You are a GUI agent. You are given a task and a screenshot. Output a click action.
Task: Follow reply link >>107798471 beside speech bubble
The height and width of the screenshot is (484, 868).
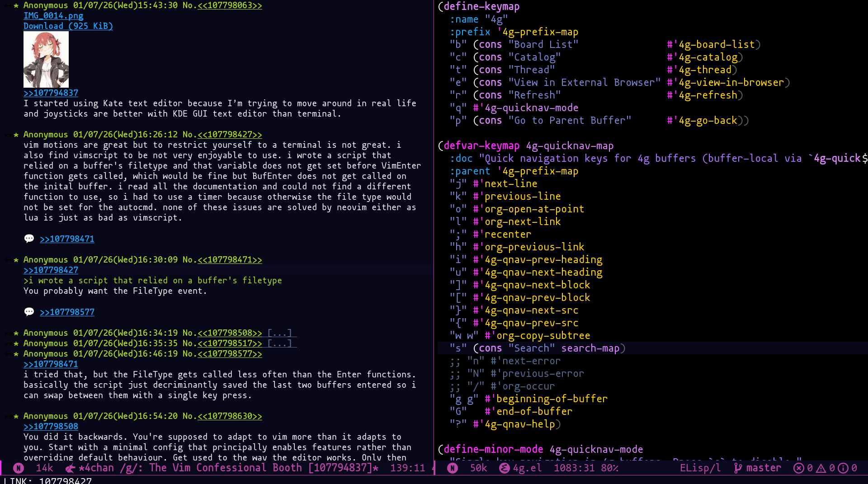67,239
